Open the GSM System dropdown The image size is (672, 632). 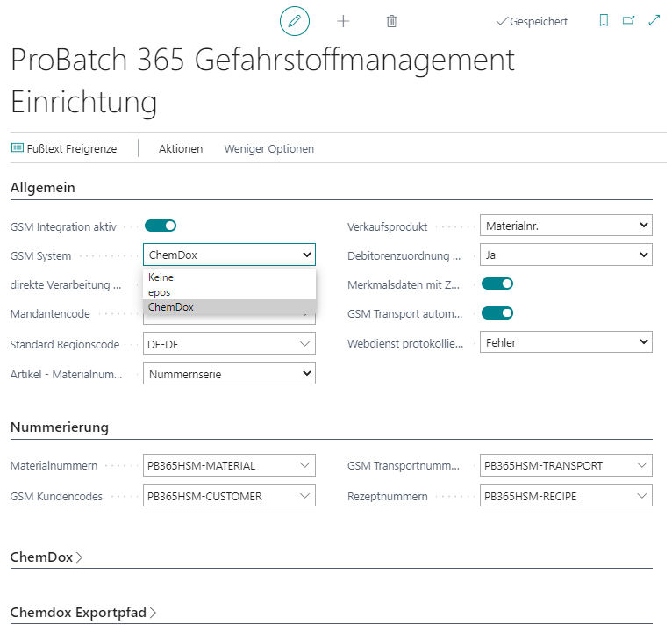point(229,255)
